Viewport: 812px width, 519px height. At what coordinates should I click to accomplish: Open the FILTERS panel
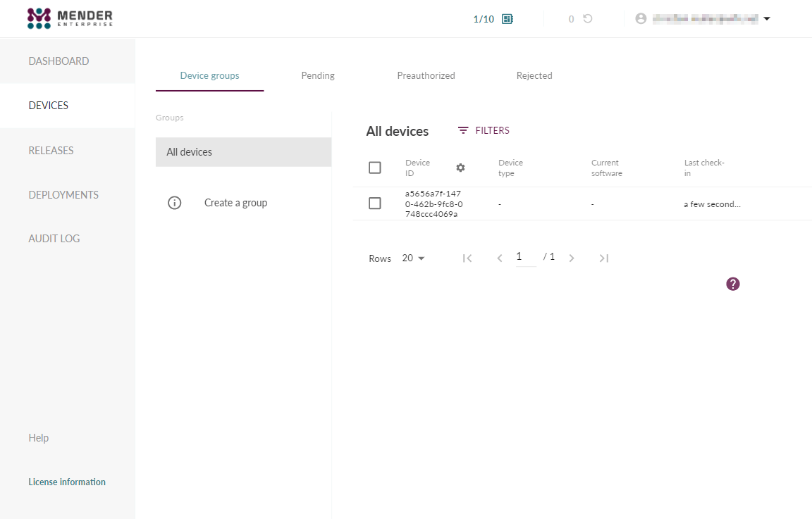point(484,130)
